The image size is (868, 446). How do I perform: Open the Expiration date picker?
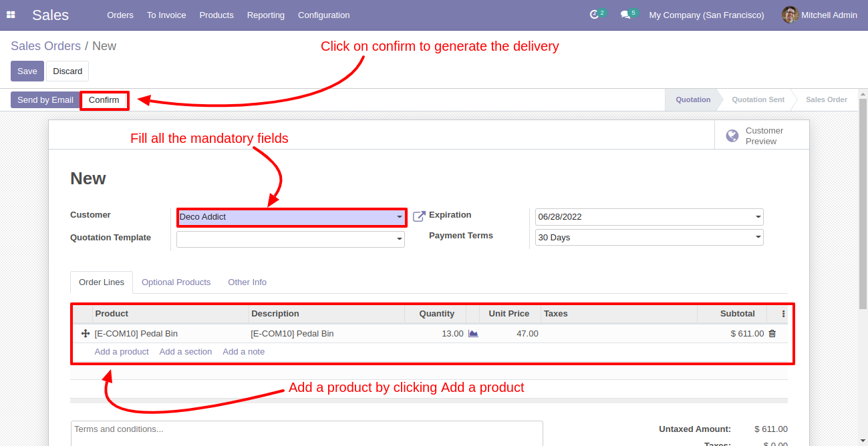pyautogui.click(x=648, y=217)
